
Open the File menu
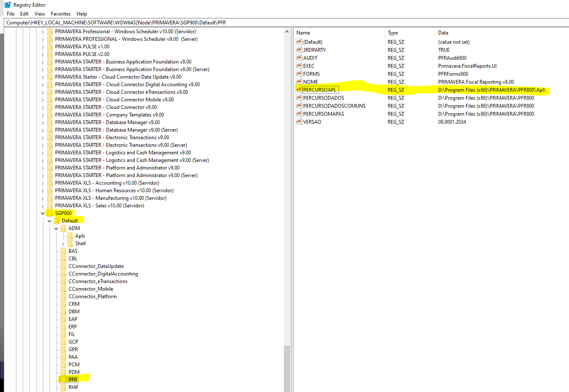tap(11, 14)
